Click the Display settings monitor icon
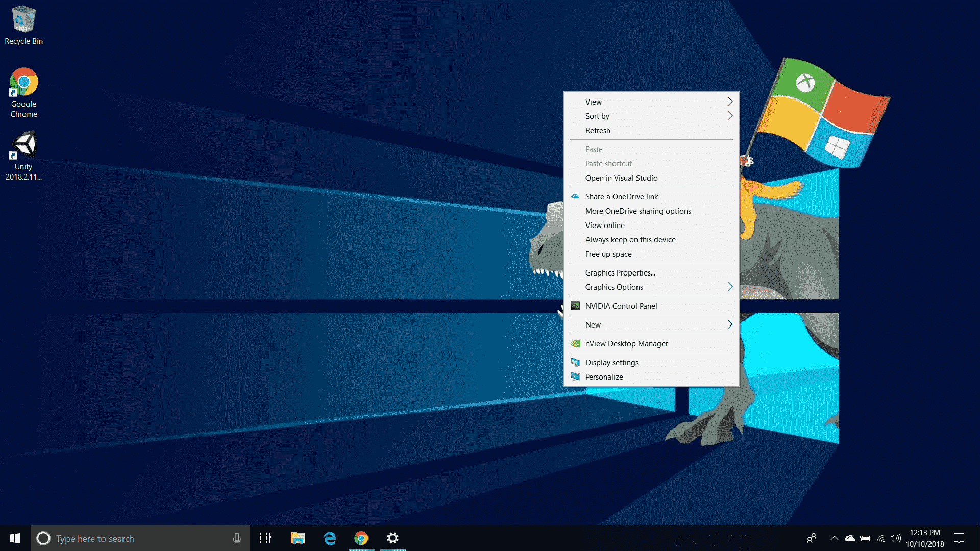Screen dimensions: 980x551 pos(575,362)
